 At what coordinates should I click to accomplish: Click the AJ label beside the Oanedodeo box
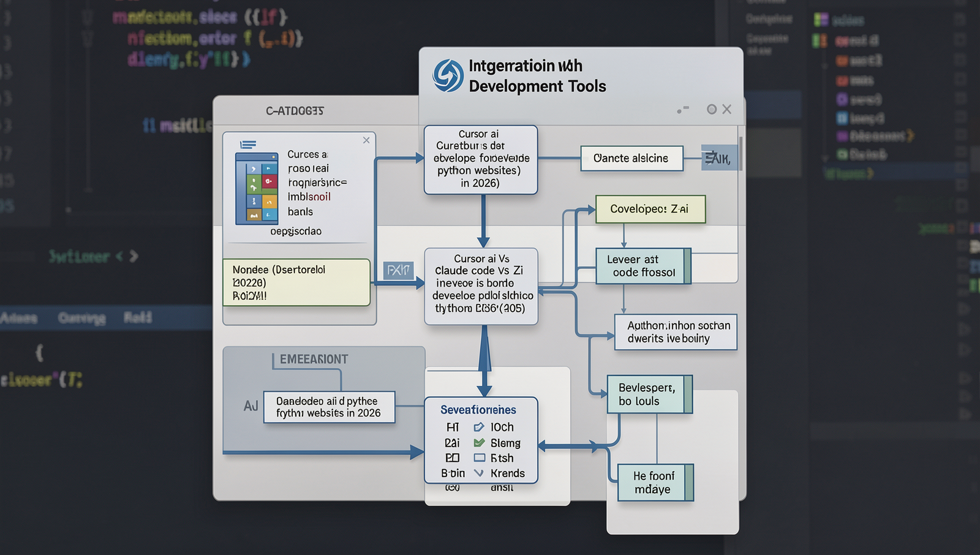click(x=251, y=406)
